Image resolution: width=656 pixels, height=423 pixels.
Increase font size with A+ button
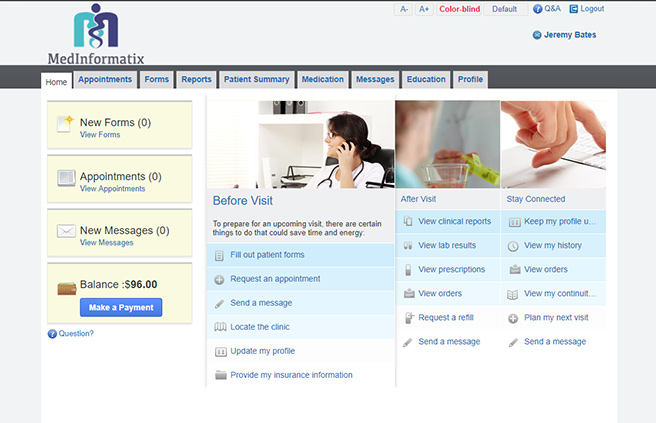coord(424,9)
